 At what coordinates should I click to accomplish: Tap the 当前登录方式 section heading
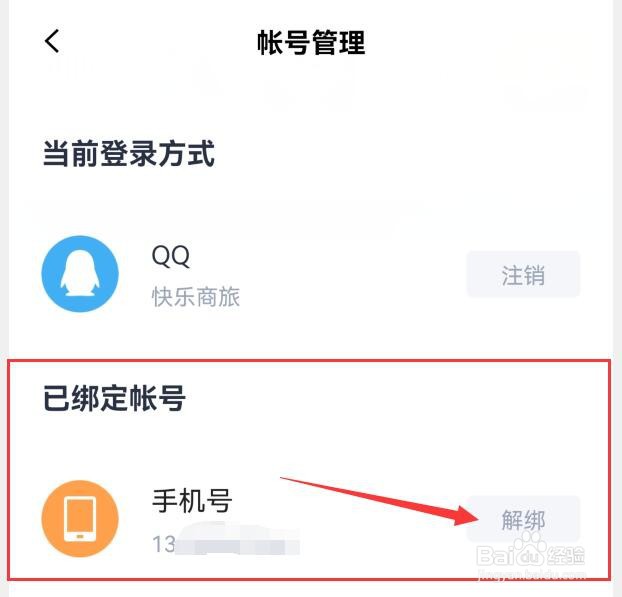[129, 153]
